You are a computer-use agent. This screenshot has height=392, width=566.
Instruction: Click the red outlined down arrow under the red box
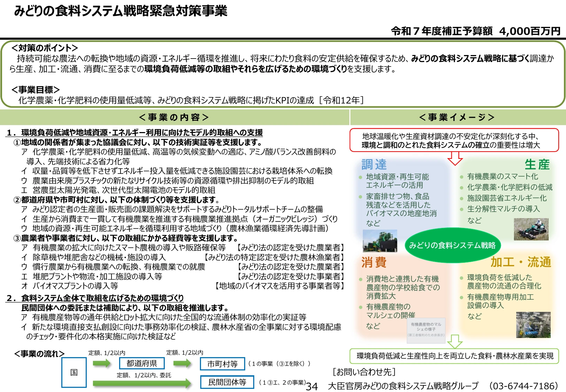point(455,158)
